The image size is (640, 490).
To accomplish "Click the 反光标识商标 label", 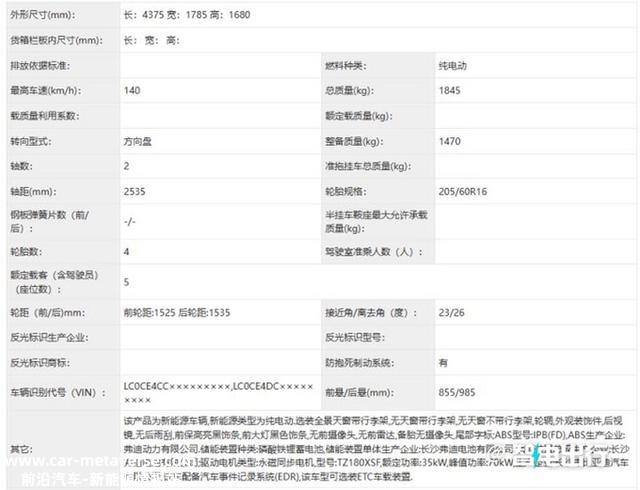I will click(x=40, y=363).
